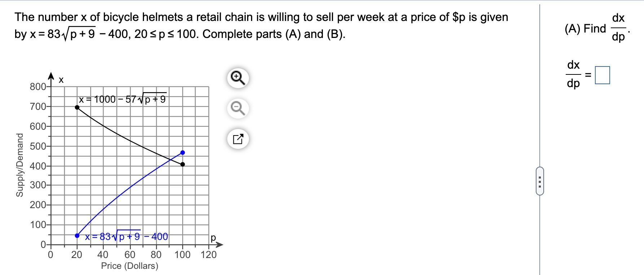Image resolution: width=644 pixels, height=275 pixels.
Task: Click the problem statement about bicycle helmets
Action: (261, 25)
